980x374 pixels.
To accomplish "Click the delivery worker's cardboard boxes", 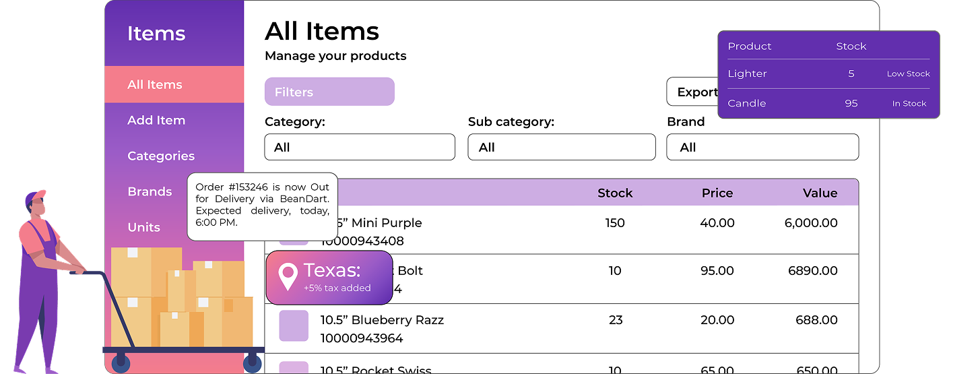I will (181, 297).
